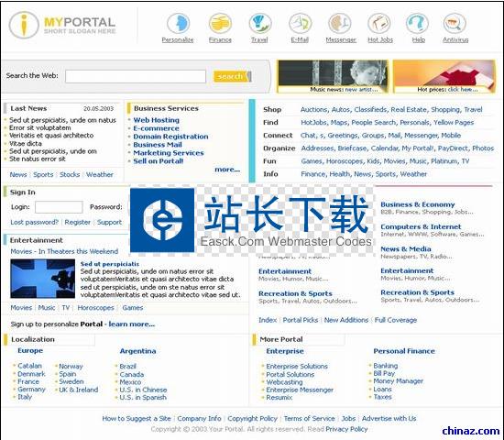Viewport: 504px width, 440px height.
Task: Open the Money Manager link
Action: pyautogui.click(x=399, y=381)
